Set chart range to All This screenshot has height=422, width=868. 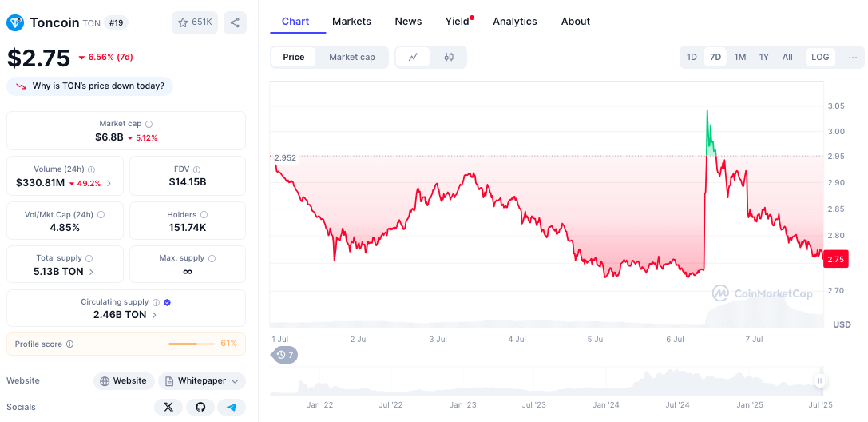click(787, 57)
